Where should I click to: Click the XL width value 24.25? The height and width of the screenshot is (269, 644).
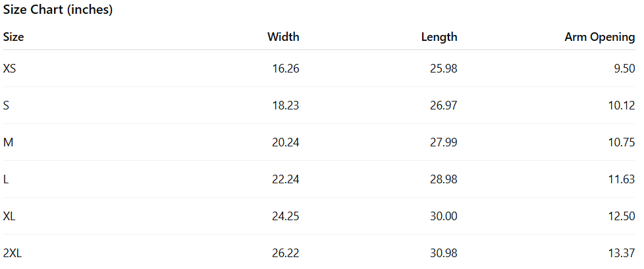[286, 216]
